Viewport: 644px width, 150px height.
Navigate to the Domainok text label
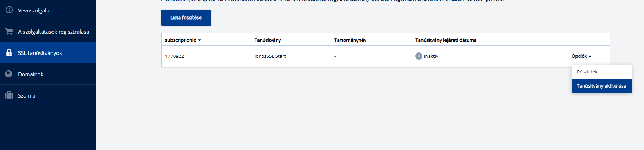[31, 74]
